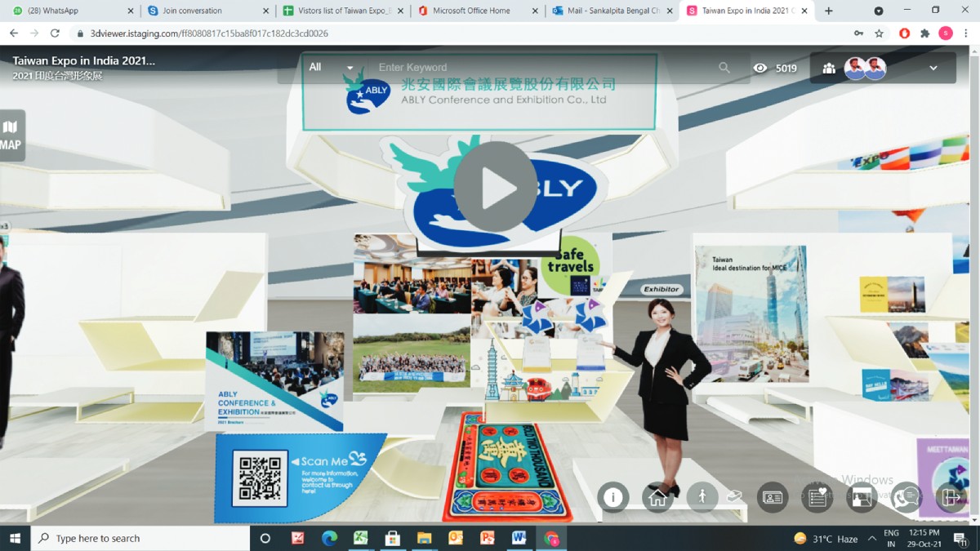
Task: Expand the attendees panel chevron
Action: (933, 69)
